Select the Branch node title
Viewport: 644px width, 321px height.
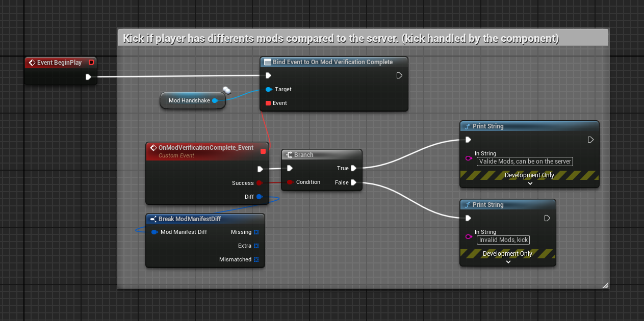(303, 155)
